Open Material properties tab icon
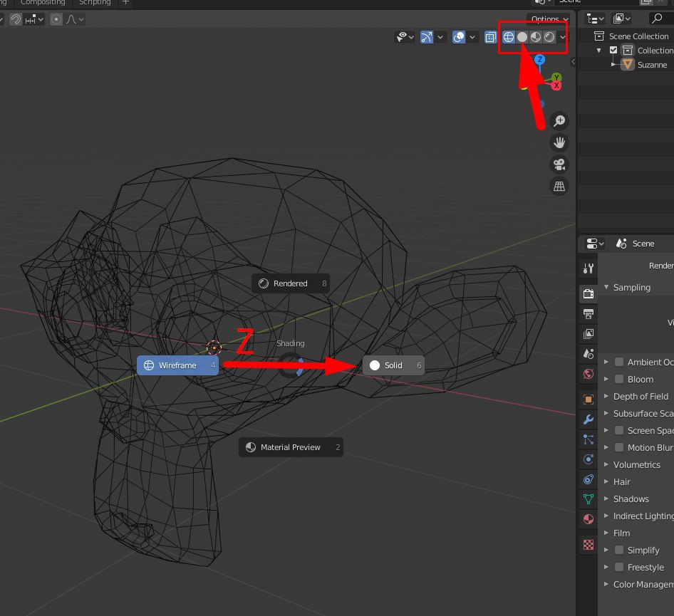674x616 pixels. (589, 519)
